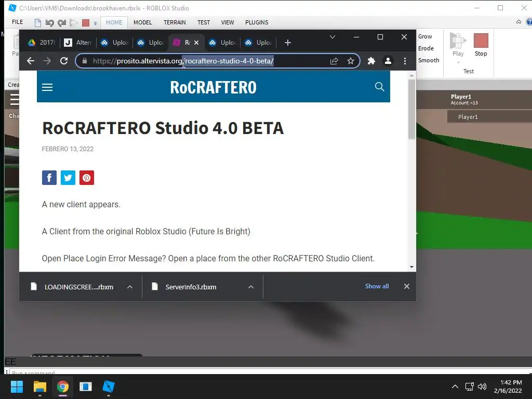The height and width of the screenshot is (399, 532).
Task: Open the volume speaker tray icon
Action: (x=482, y=387)
